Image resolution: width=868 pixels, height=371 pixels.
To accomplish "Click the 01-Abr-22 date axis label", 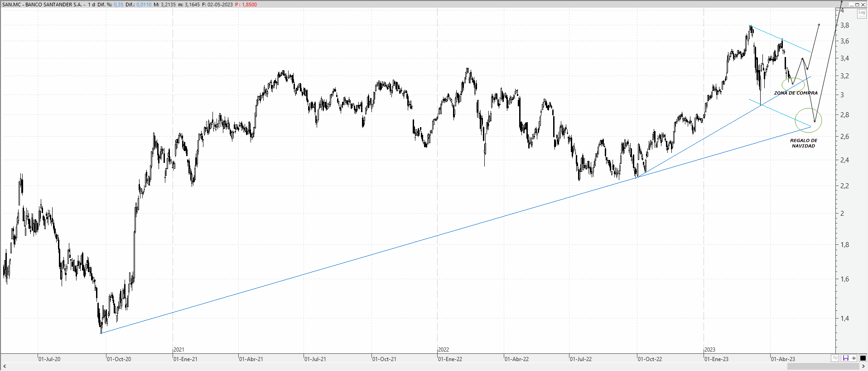I will 517,359.
